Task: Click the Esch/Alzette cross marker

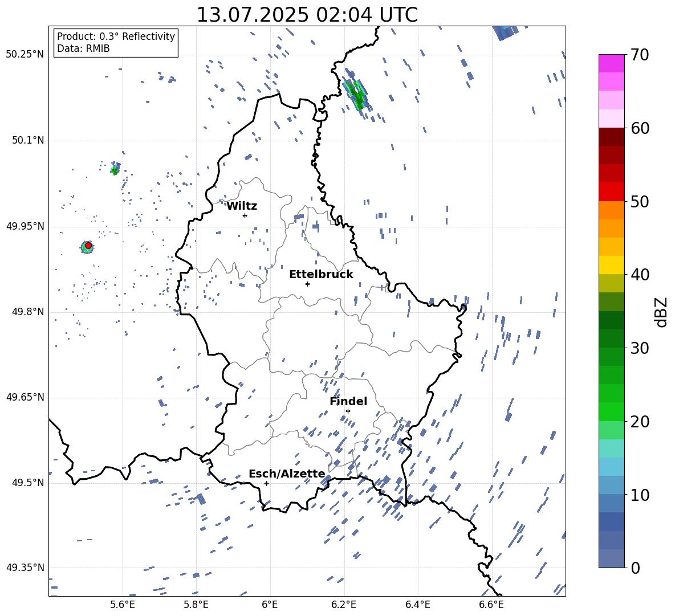Action: point(266,483)
